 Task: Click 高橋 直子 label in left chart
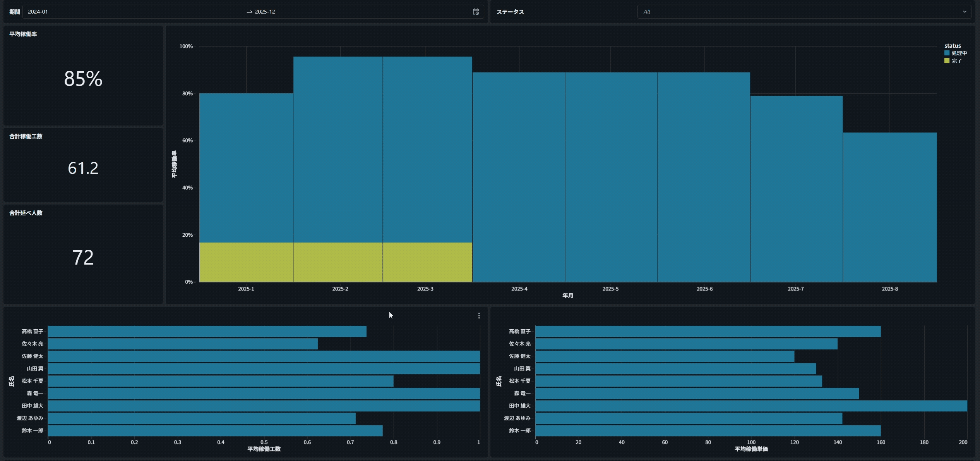tap(33, 331)
